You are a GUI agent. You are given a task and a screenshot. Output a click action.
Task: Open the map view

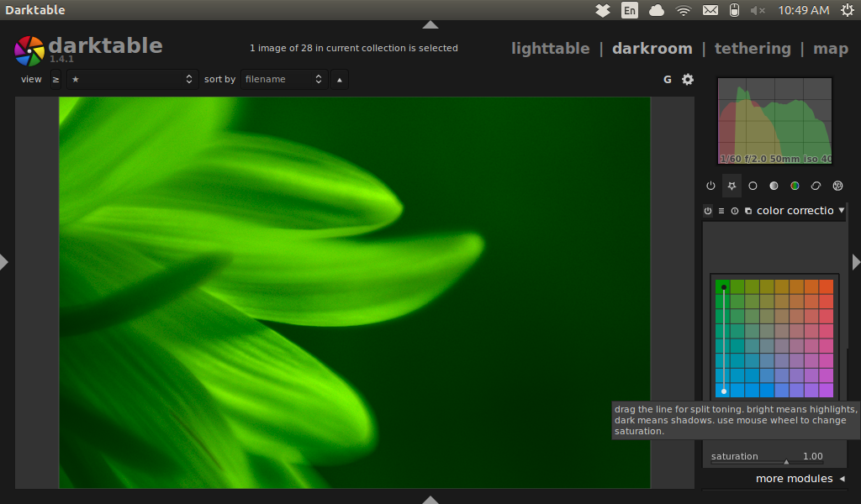point(830,49)
